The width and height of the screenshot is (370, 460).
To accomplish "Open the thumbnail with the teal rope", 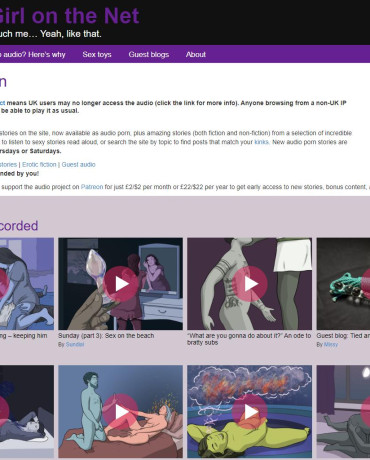I will tap(343, 284).
